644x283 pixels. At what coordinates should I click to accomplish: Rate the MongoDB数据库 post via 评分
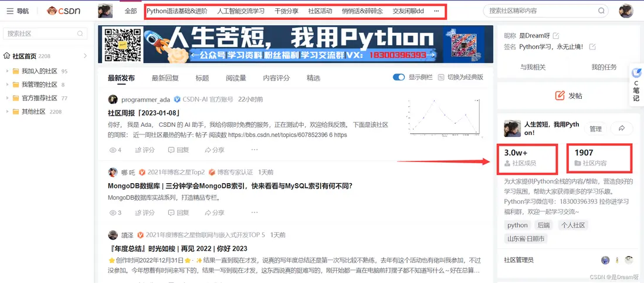(x=145, y=213)
